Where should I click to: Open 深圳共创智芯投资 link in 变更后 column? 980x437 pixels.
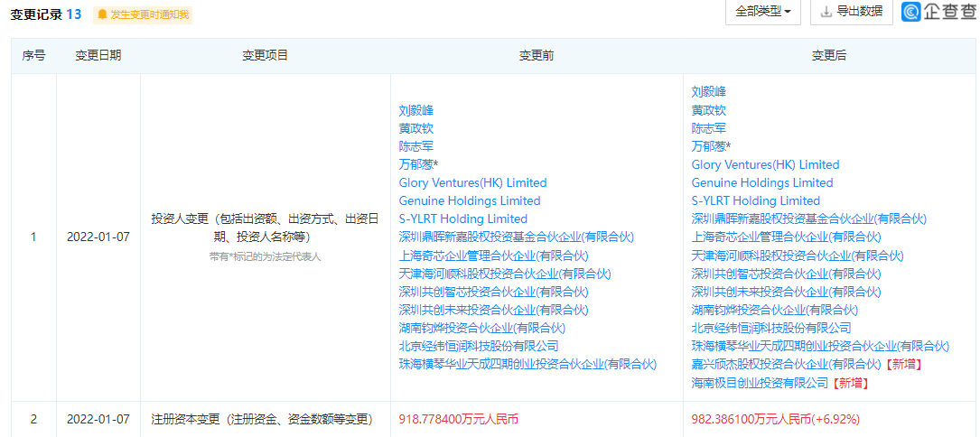(786, 274)
